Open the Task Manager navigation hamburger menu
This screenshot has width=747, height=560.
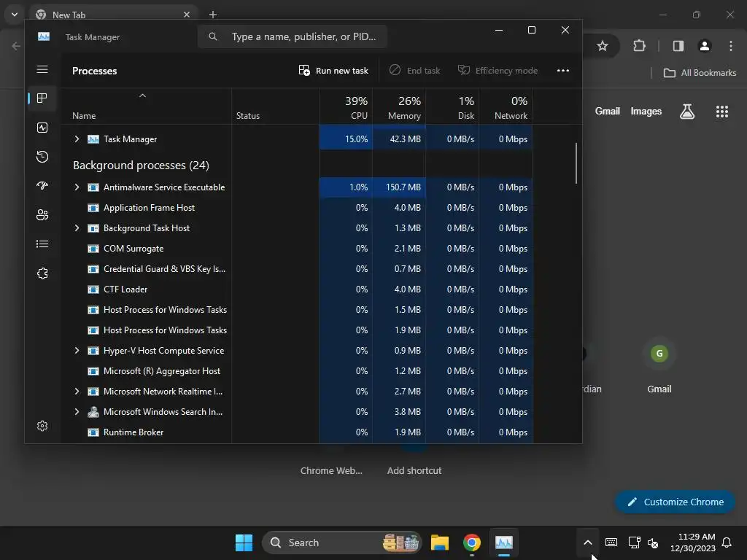(42, 69)
